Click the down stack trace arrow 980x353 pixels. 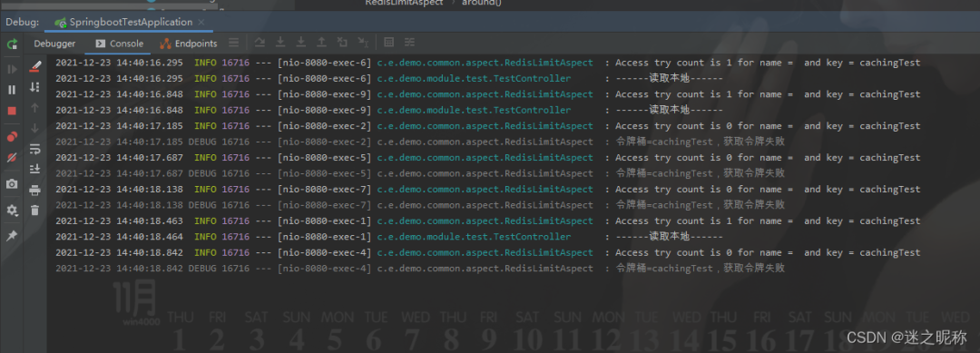35,129
